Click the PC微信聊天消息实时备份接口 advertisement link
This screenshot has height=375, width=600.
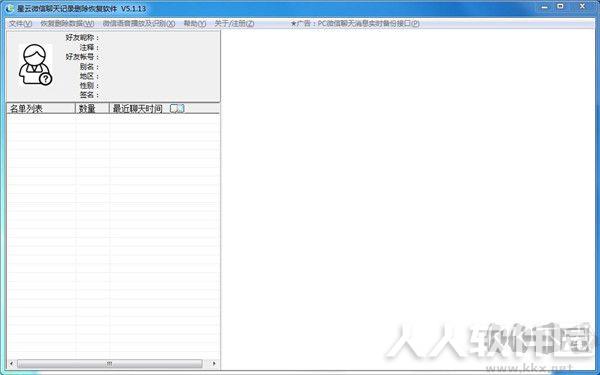355,24
